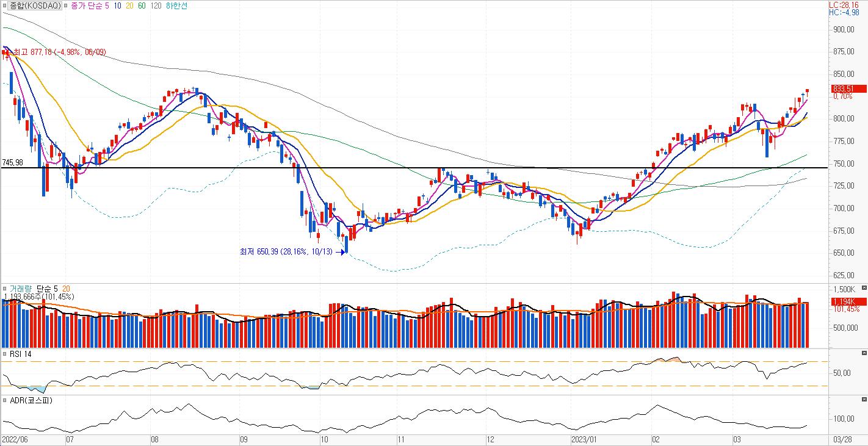
Task: Click the 최저 650.39 low price annotation
Action: [287, 251]
